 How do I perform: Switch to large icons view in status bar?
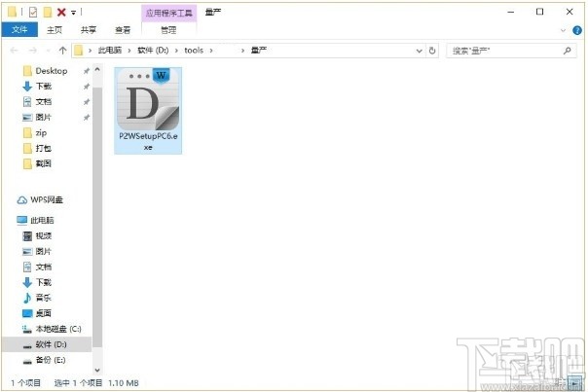575,382
